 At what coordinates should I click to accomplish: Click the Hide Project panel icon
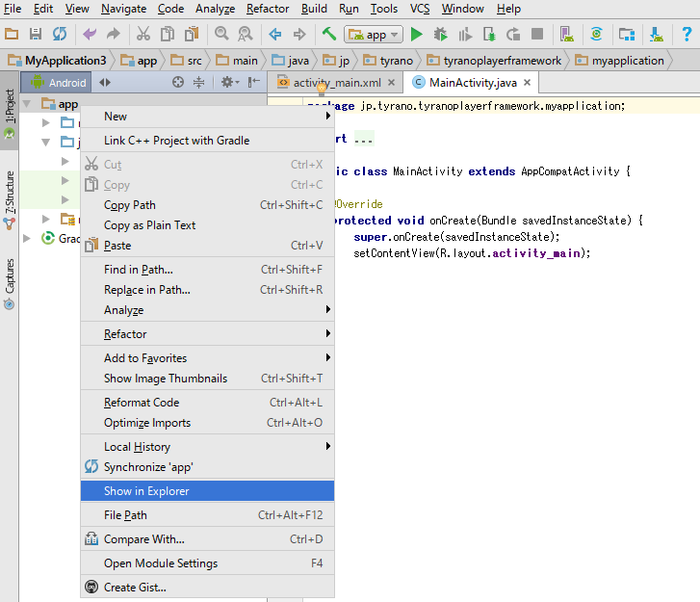[253, 82]
